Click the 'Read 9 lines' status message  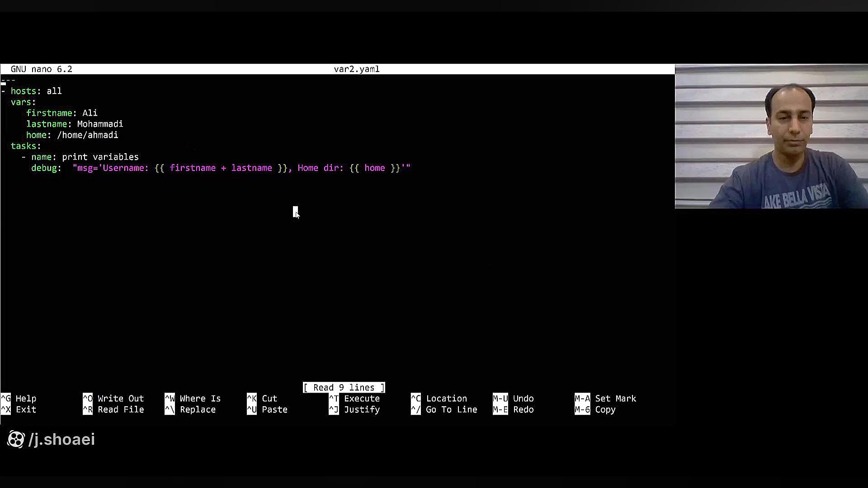pos(344,388)
